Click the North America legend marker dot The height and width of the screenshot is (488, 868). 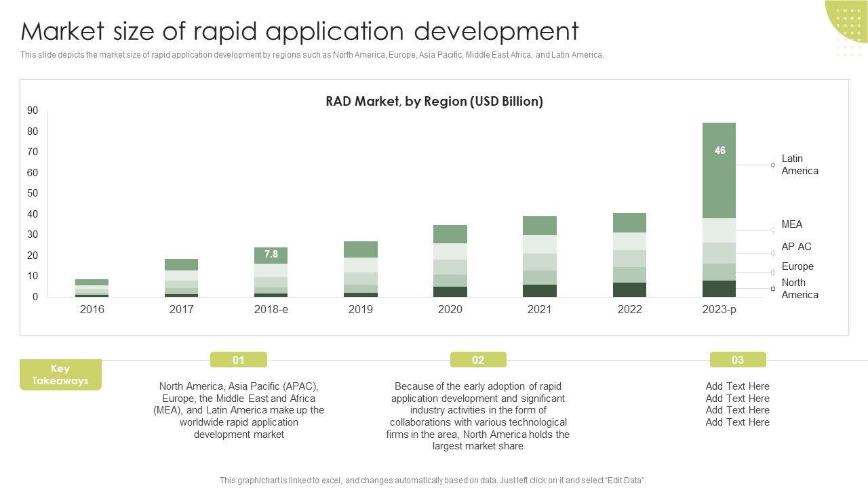coord(773,289)
